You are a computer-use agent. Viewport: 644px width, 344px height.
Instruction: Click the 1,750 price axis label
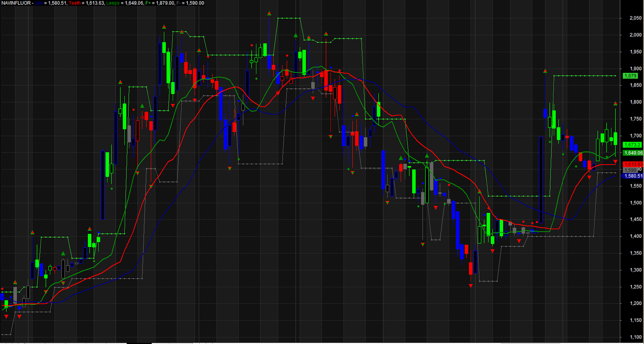point(636,119)
